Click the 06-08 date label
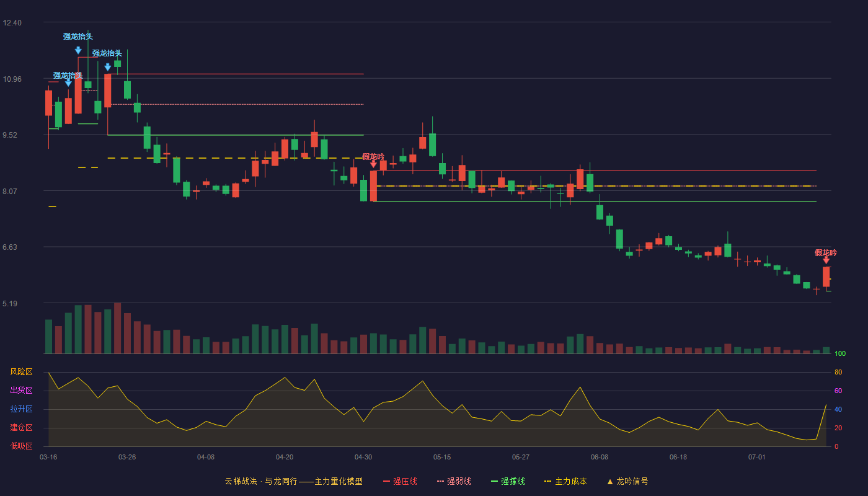The width and height of the screenshot is (868, 496). click(600, 457)
